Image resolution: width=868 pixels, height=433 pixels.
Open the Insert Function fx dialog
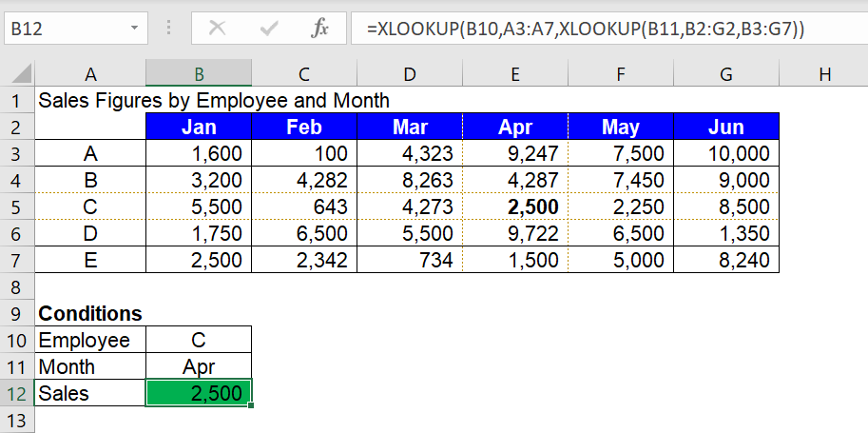click(319, 29)
